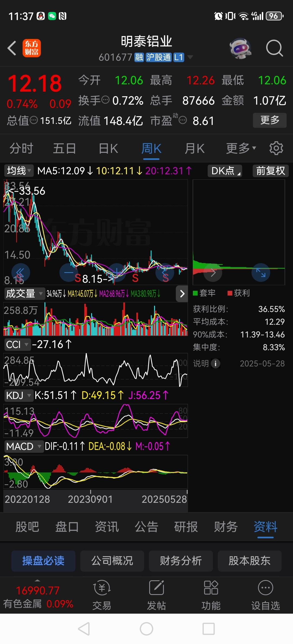Open the 股吧 tab
This screenshot has width=293, height=644.
(27, 527)
